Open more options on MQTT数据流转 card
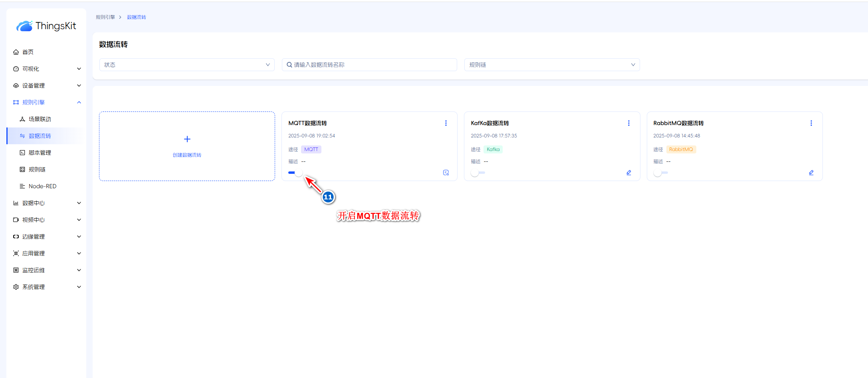Viewport: 868px width, 378px height. pos(446,123)
